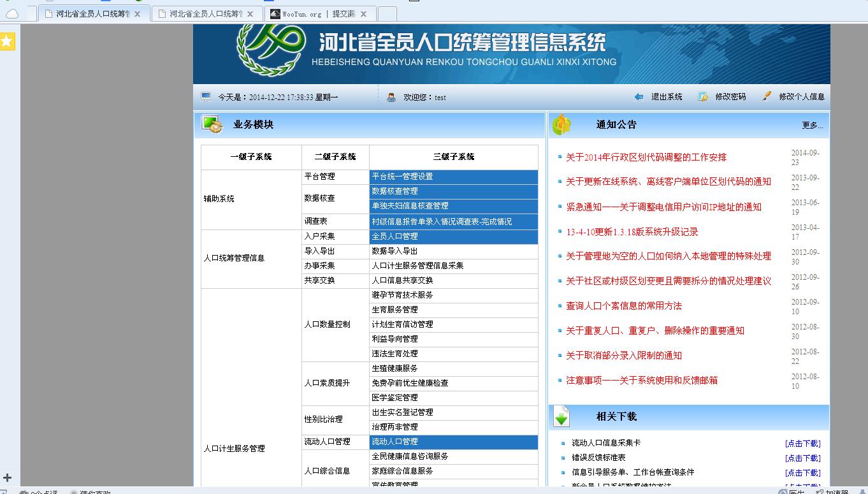Screen dimensions: 868x494
Task: Open a new blank browser tab
Action: pos(387,13)
